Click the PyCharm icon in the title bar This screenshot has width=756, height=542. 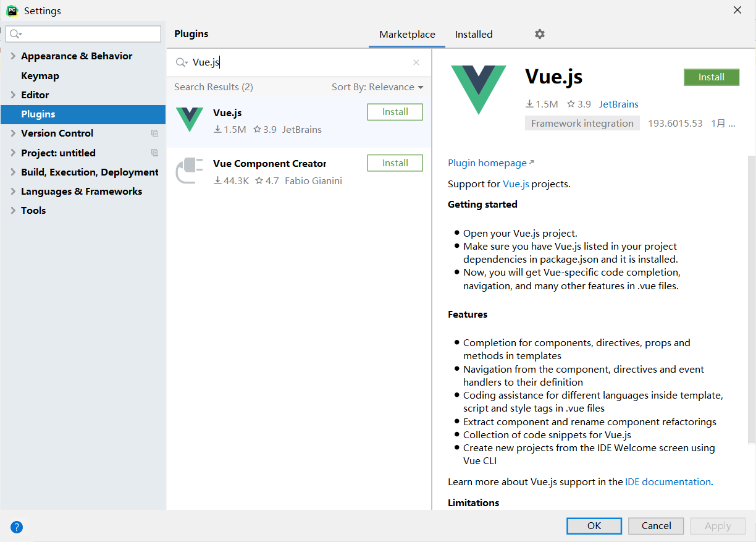pos(12,11)
